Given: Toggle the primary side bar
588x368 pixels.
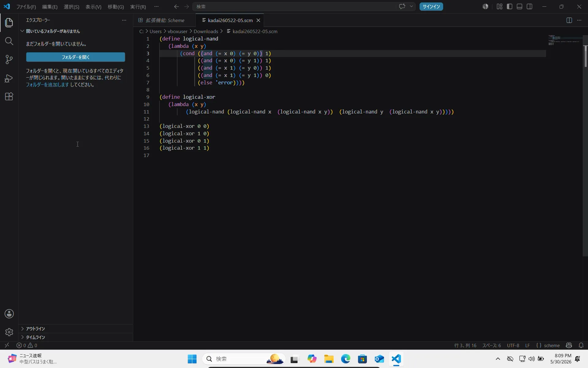Looking at the screenshot, I should 510,6.
